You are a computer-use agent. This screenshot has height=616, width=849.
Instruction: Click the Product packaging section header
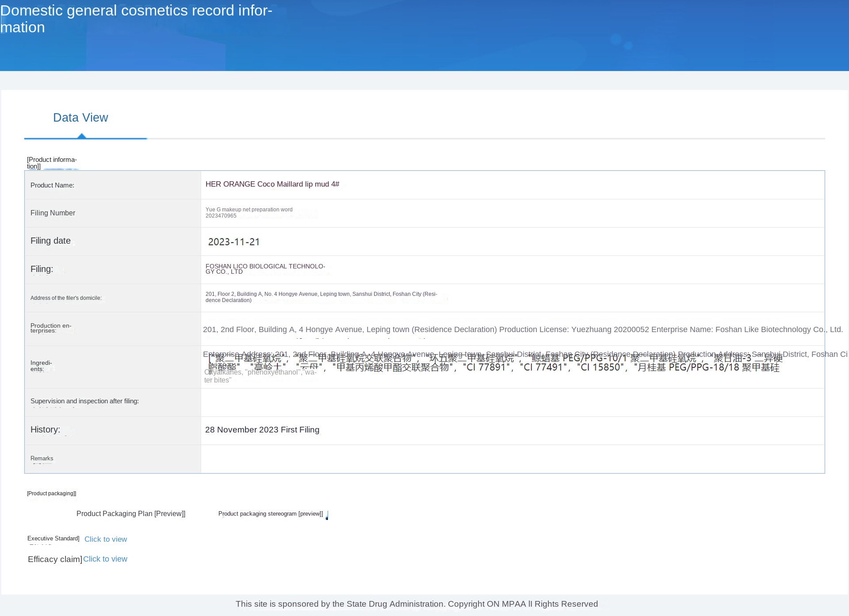[x=51, y=494]
